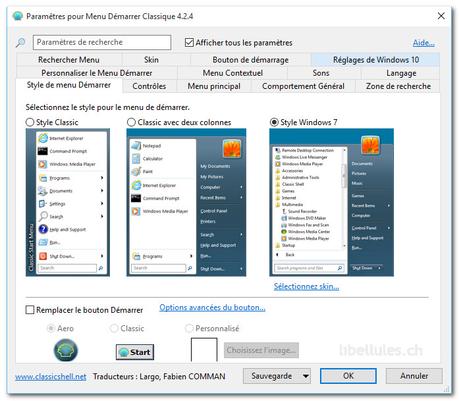Viewport: 459px width, 401px height.
Task: Select Classic avec deux colonnes radio button
Action: point(131,122)
